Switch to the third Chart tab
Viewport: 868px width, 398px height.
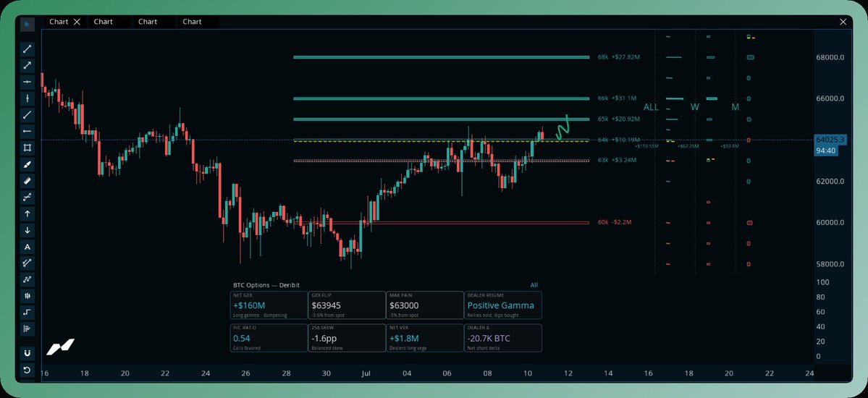pos(148,22)
